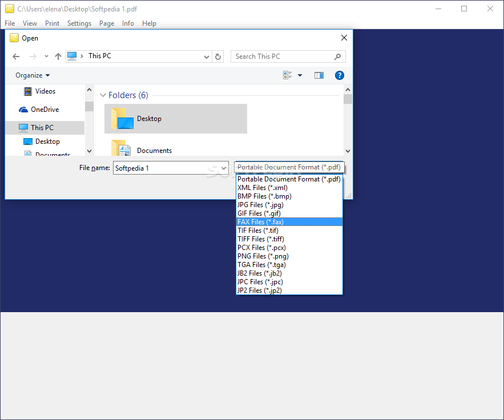
Task: Choose TGA Files (*.tga)
Action: tap(289, 265)
